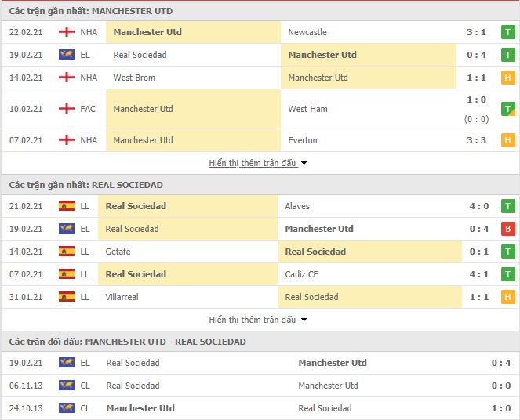Click the Europa League flag icon on 19.02.21 Manchester row
This screenshot has height=420, width=520.
pyautogui.click(x=67, y=55)
